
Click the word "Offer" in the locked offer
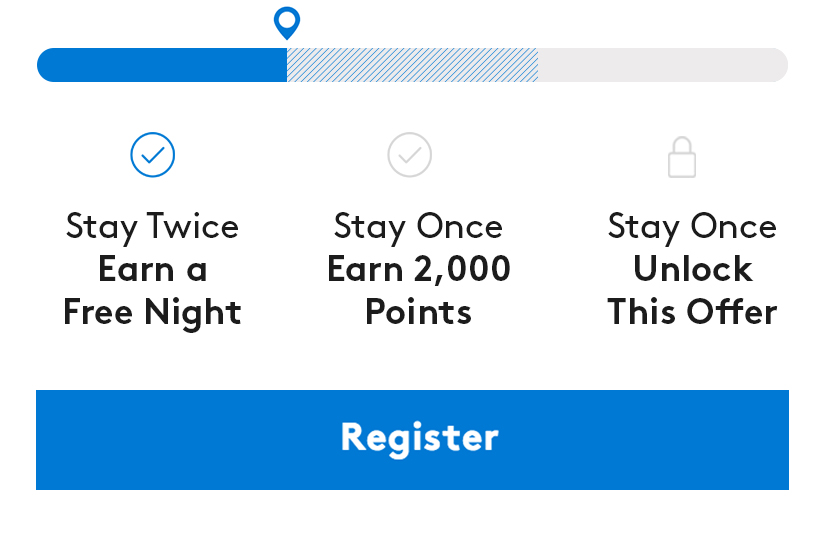tap(733, 312)
